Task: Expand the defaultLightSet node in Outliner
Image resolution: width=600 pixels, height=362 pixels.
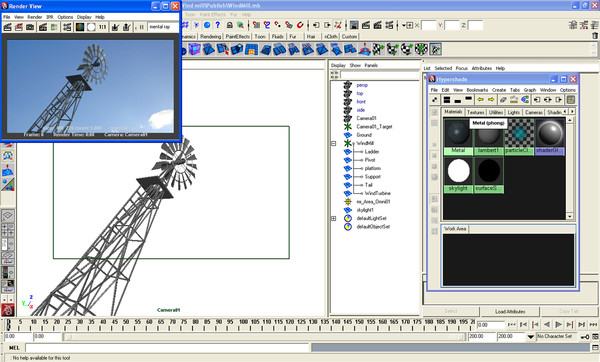Action: click(333, 219)
